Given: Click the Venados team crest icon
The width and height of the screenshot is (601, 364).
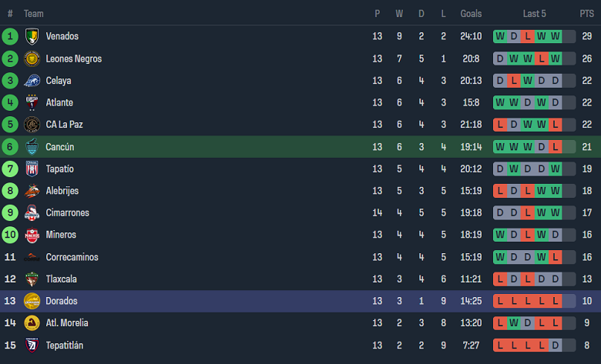Looking at the screenshot, I should [x=32, y=36].
